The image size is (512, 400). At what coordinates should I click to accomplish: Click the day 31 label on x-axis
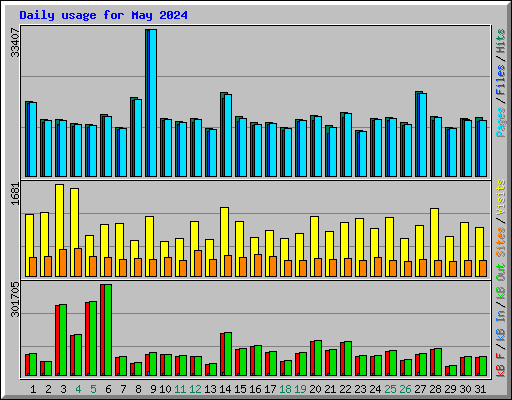pos(480,389)
